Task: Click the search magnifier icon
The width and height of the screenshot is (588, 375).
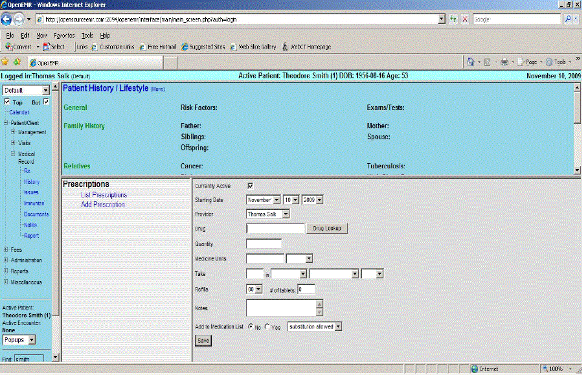Action: click(568, 19)
